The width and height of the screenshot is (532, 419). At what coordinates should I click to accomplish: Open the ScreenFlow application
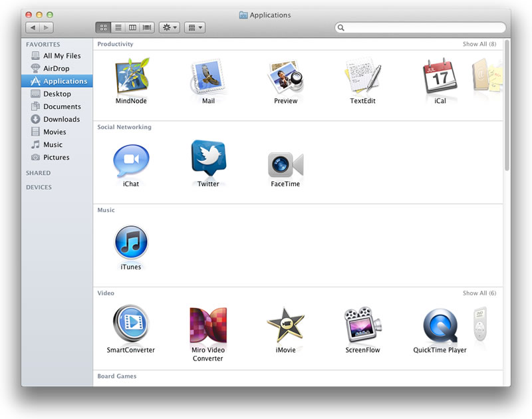[x=362, y=325]
